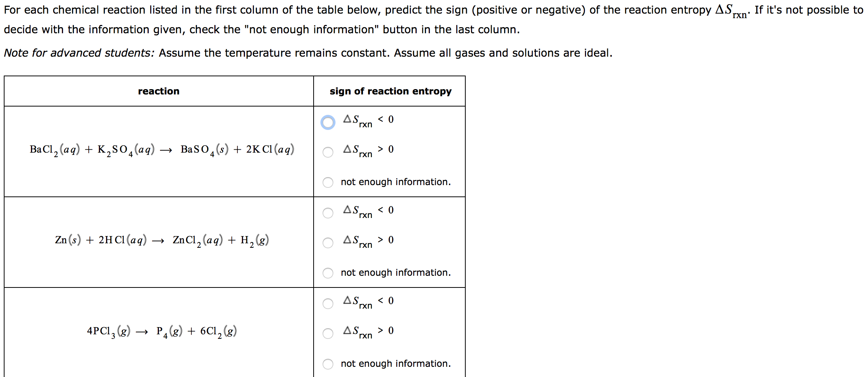Viewport: 868px width, 377px height.
Task: Select ΔSrxn > 0 for the BaCl2 reaction
Action: pyautogui.click(x=328, y=152)
